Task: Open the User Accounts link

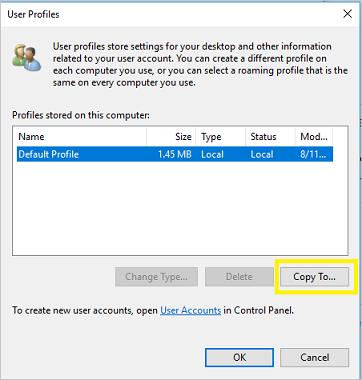Action: pos(191,310)
